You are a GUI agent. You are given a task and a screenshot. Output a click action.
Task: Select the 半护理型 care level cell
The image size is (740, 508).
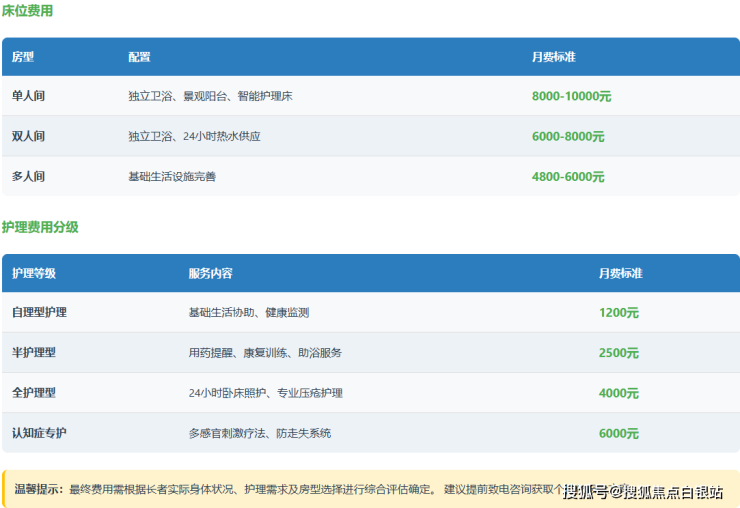tap(34, 352)
